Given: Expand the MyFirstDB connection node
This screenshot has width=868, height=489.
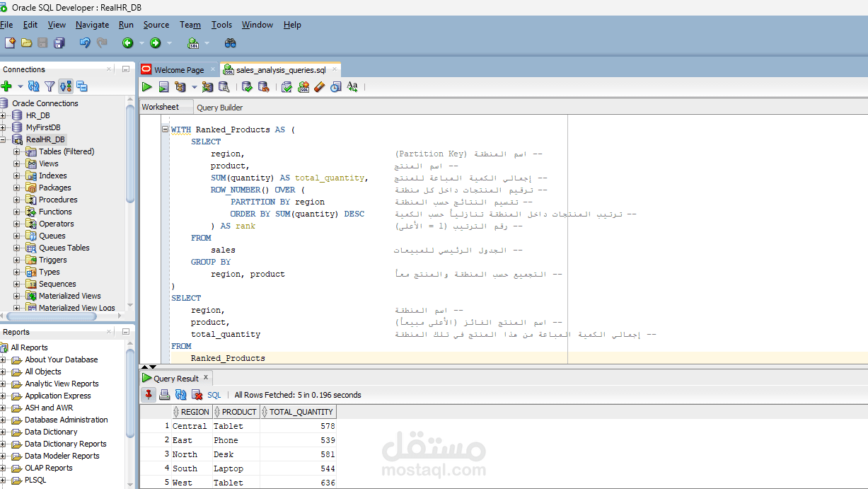Looking at the screenshot, I should (x=4, y=127).
